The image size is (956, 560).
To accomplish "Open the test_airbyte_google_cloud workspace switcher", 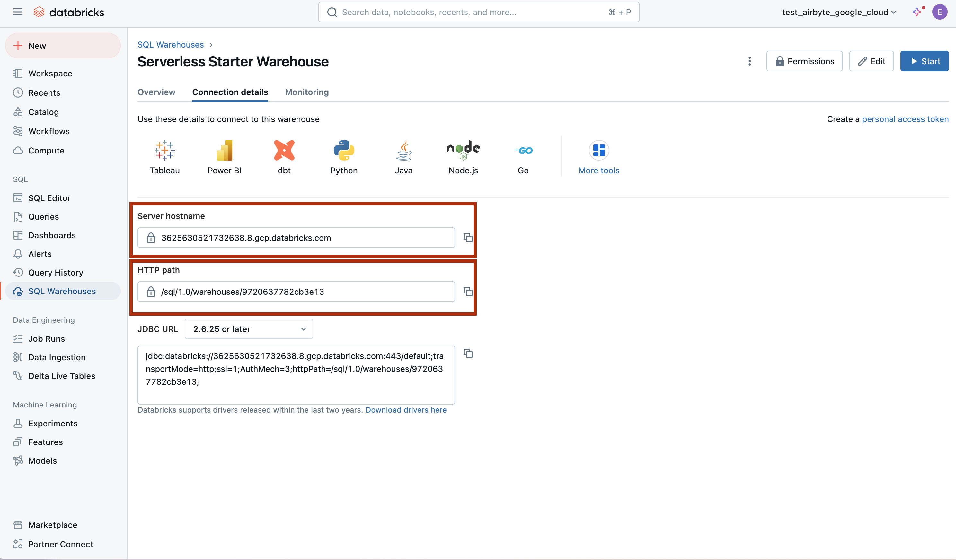I will [839, 12].
